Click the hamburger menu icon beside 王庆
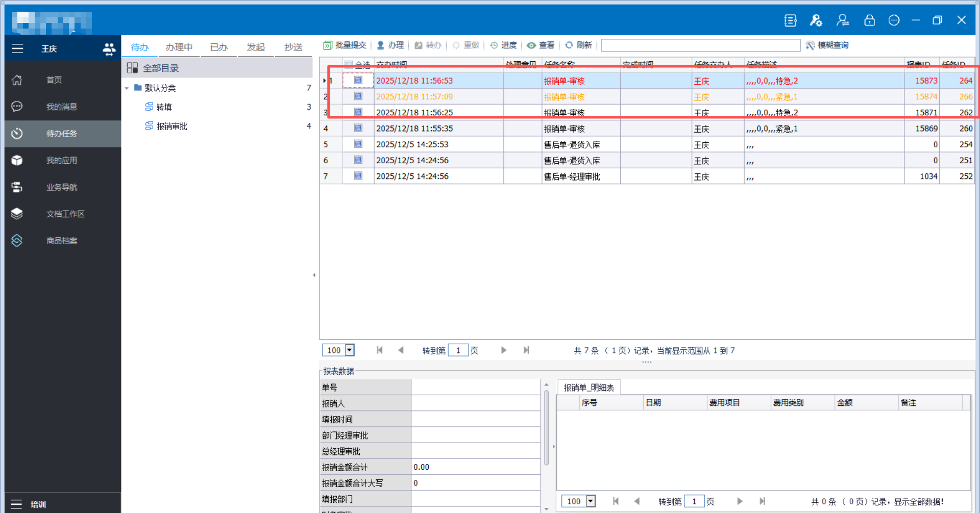Screen dimensions: 980x513 (17, 49)
